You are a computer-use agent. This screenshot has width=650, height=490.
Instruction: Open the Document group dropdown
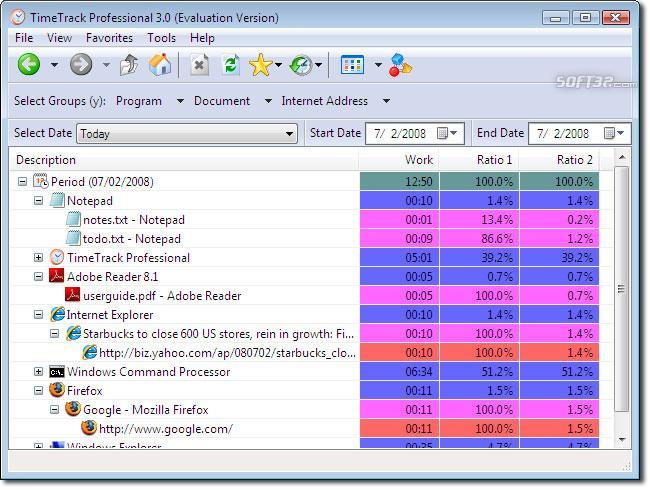click(268, 101)
